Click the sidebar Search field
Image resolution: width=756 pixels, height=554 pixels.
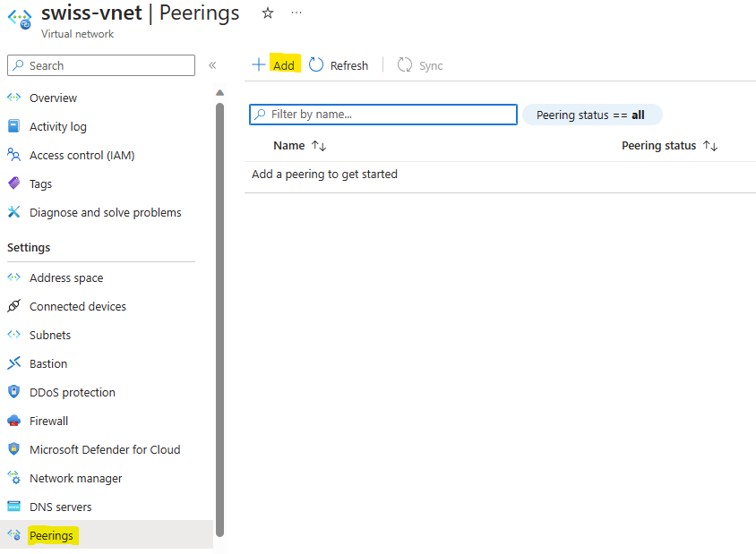click(x=101, y=65)
